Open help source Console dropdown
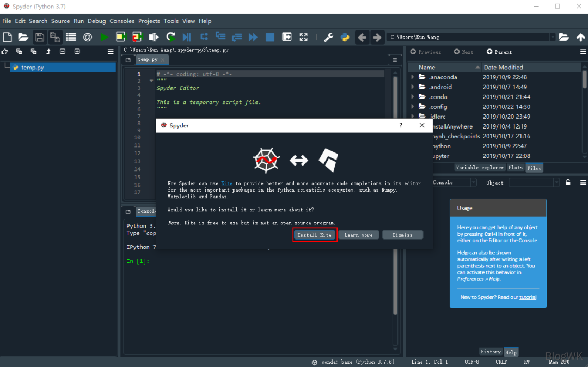 [x=473, y=182]
